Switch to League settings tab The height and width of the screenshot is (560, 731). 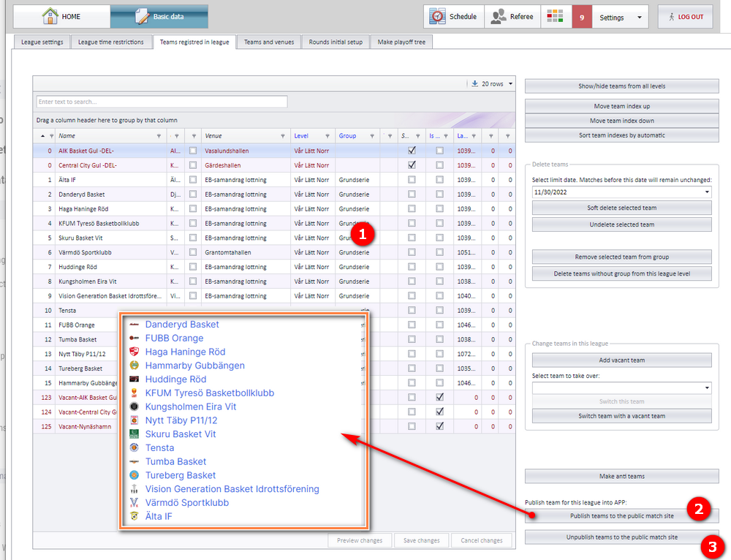click(42, 42)
